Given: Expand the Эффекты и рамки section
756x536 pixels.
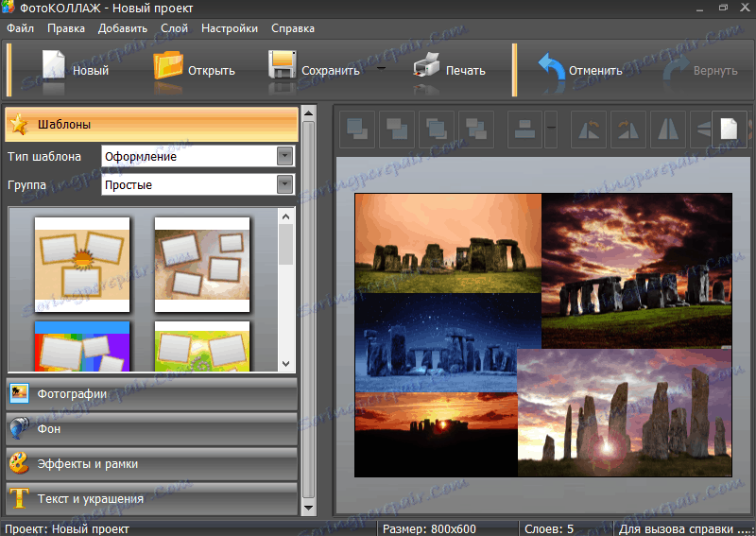Looking at the screenshot, I should tap(151, 463).
